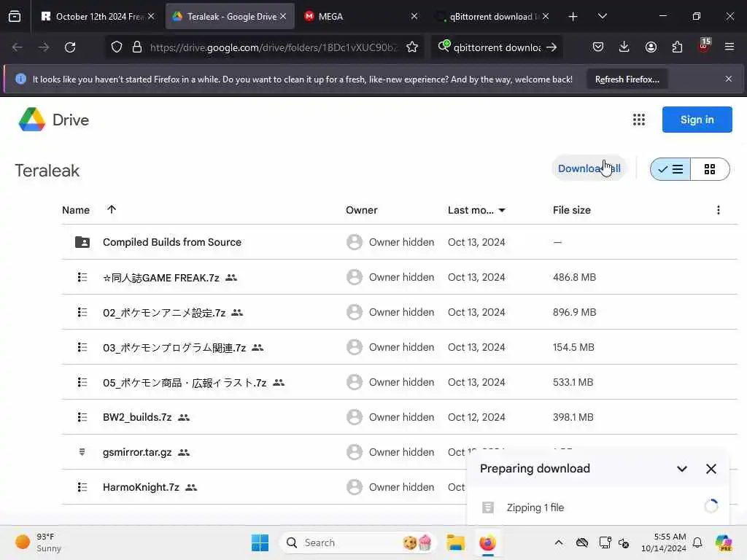Sort by the Name column header
747x560 pixels.
76,210
